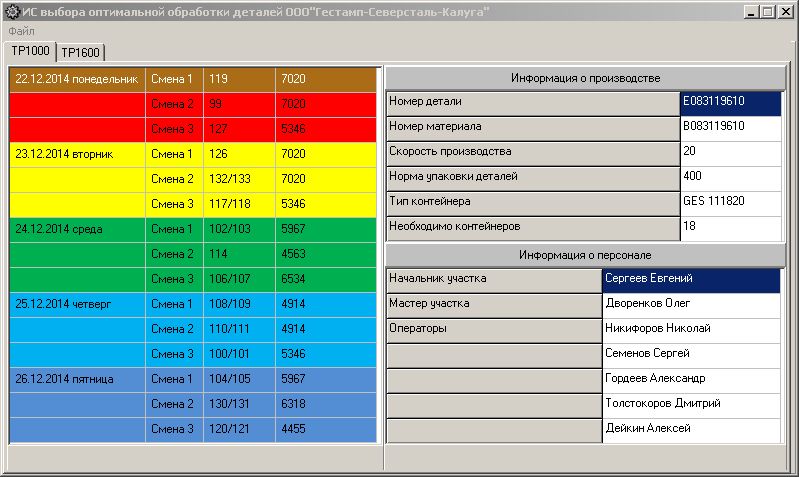
Task: Select cell 100/101
Action: click(x=239, y=354)
